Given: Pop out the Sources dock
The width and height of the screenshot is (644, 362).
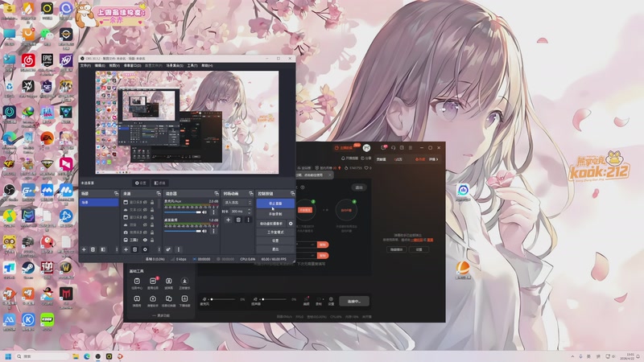Looking at the screenshot, I should click(159, 194).
